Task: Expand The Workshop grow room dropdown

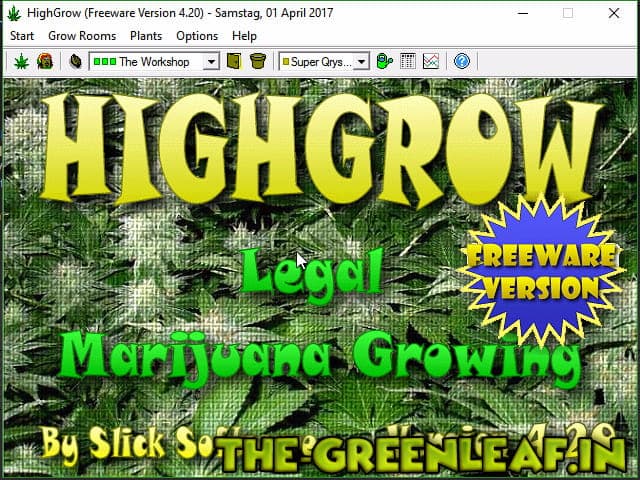Action: [210, 62]
